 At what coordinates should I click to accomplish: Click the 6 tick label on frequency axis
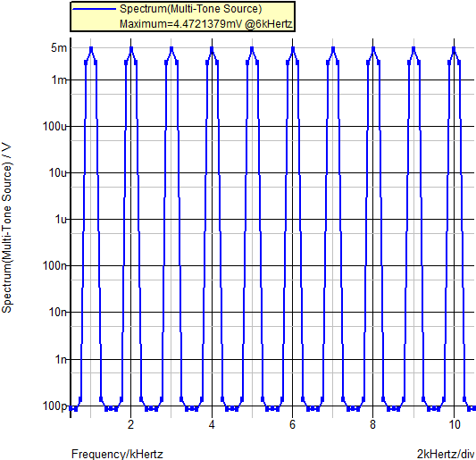click(x=292, y=424)
